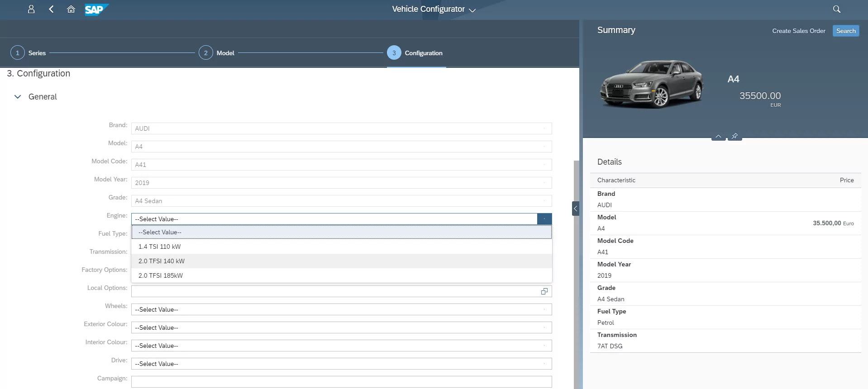Viewport: 868px width, 389px height.
Task: Open the Engine dropdown arrow
Action: (544, 219)
